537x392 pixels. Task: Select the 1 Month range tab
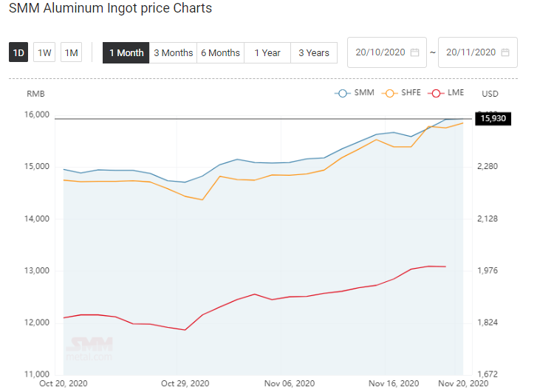click(x=126, y=52)
